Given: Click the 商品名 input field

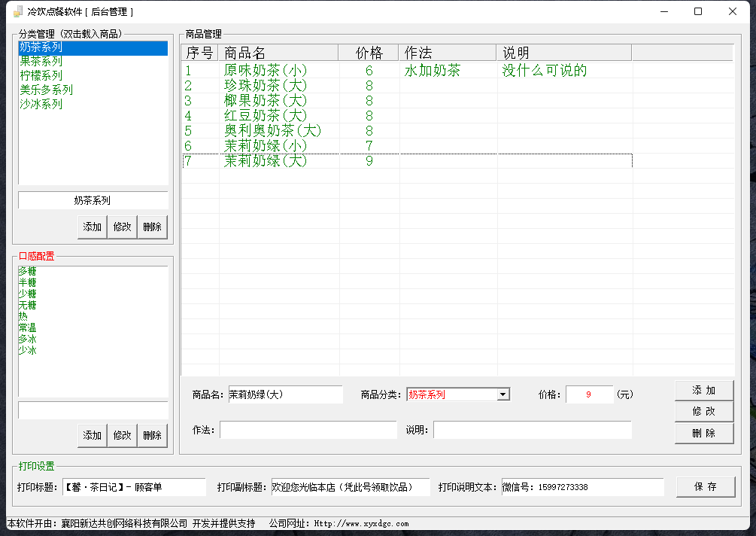Looking at the screenshot, I should [285, 394].
